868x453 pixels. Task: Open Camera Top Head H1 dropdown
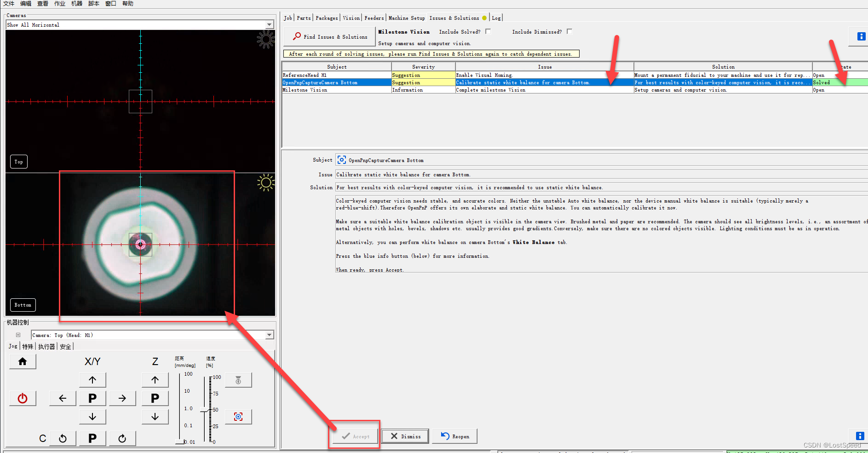click(152, 335)
